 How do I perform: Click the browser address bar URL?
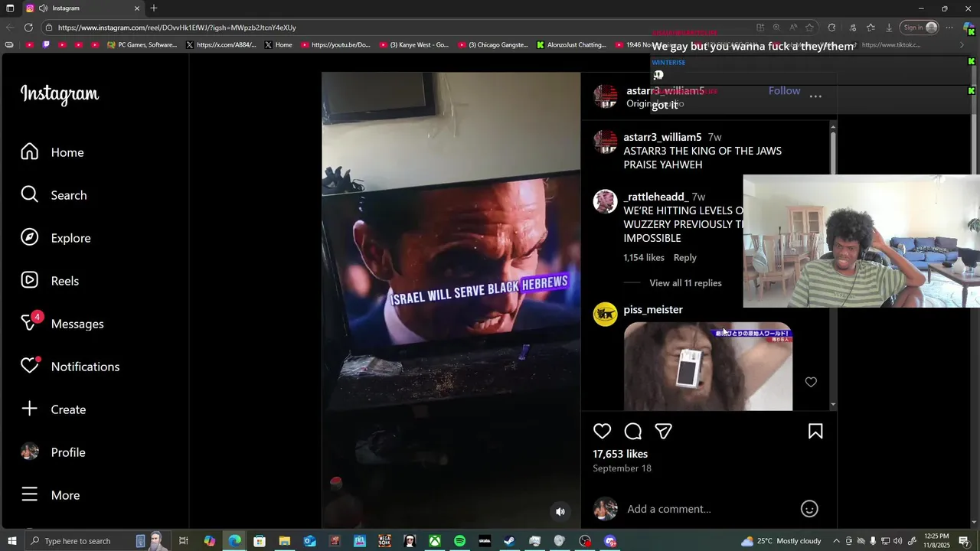click(177, 28)
